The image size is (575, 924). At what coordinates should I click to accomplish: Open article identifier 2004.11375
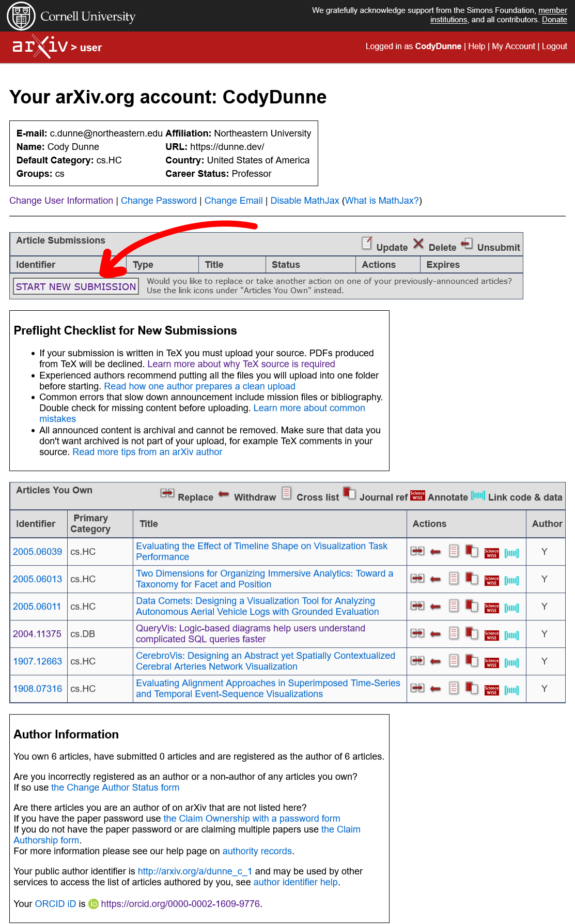tap(37, 634)
